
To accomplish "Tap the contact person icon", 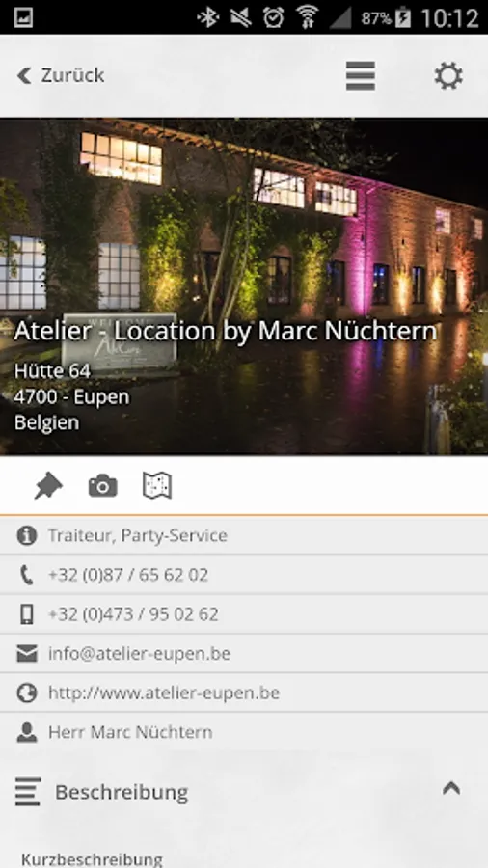I will [x=27, y=732].
